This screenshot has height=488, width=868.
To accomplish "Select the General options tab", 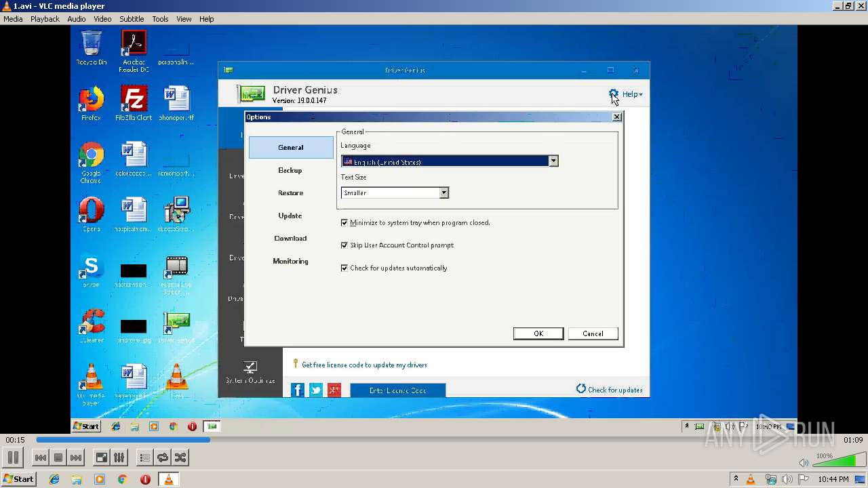I will [291, 147].
